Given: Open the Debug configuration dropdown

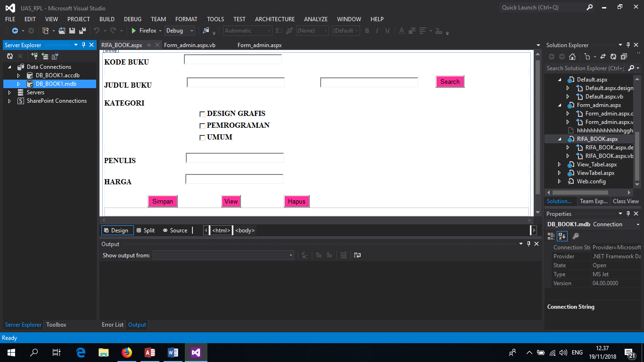Looking at the screenshot, I should pyautogui.click(x=192, y=30).
